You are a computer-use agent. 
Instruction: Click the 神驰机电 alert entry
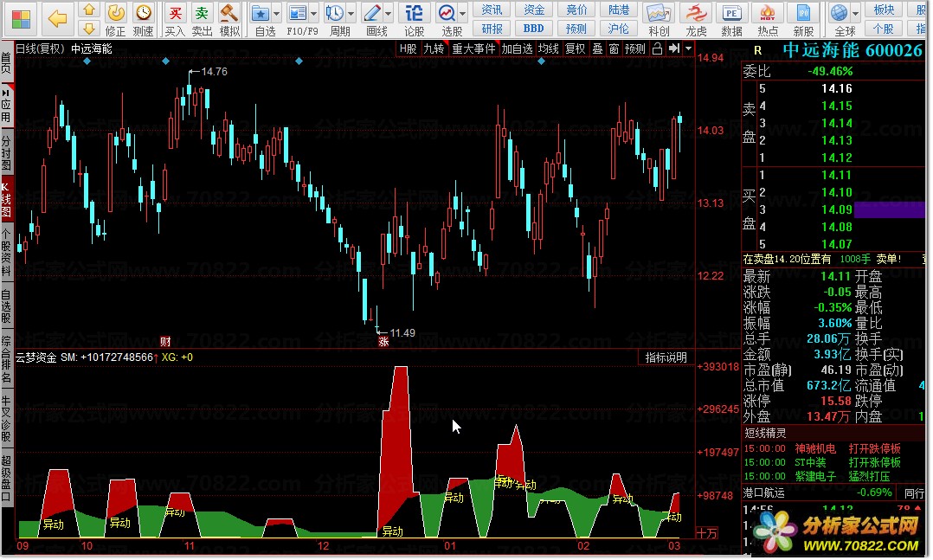coord(815,448)
